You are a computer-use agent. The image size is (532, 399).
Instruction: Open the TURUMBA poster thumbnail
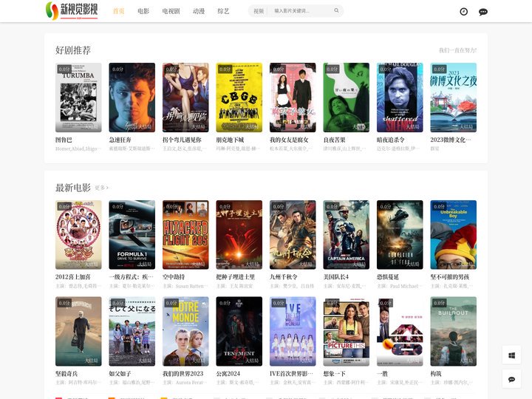coord(78,98)
